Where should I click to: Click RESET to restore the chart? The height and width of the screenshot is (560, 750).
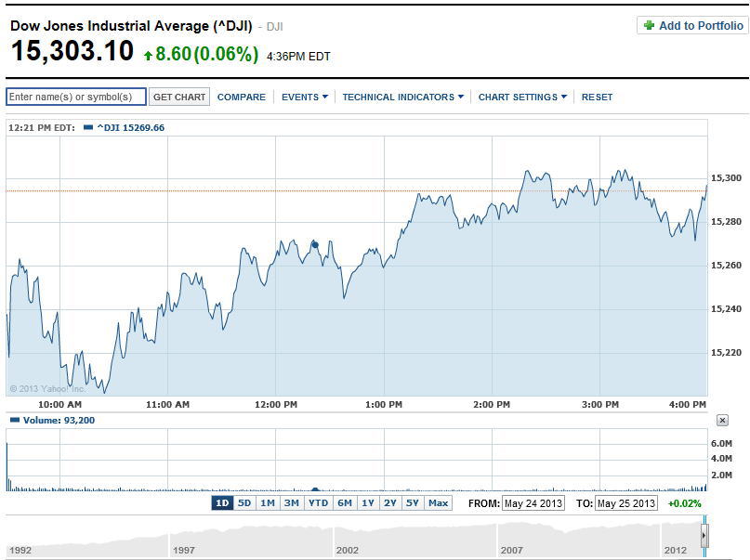(597, 98)
